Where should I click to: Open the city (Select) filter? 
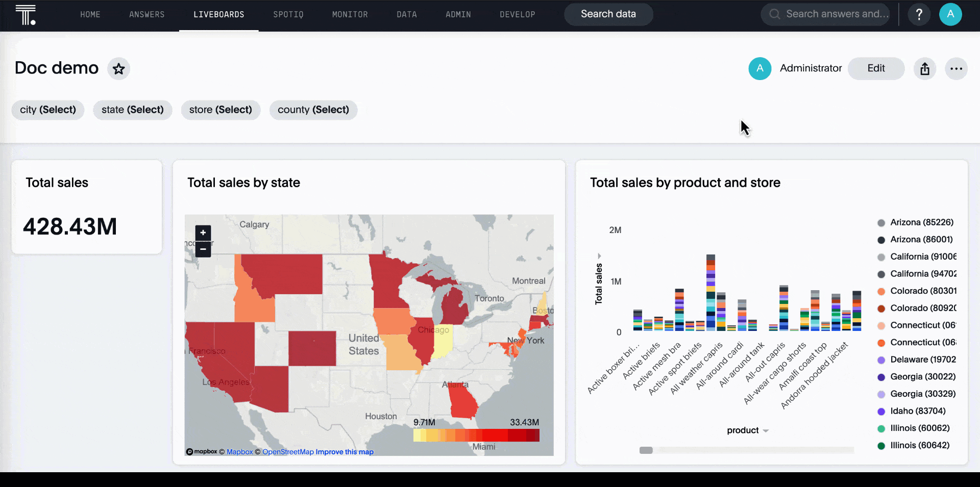click(48, 110)
